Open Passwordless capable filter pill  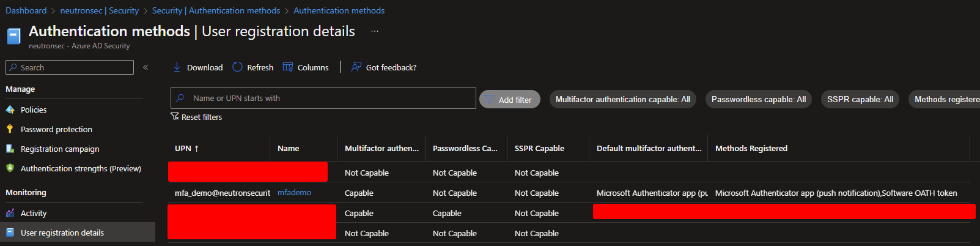[x=758, y=99]
